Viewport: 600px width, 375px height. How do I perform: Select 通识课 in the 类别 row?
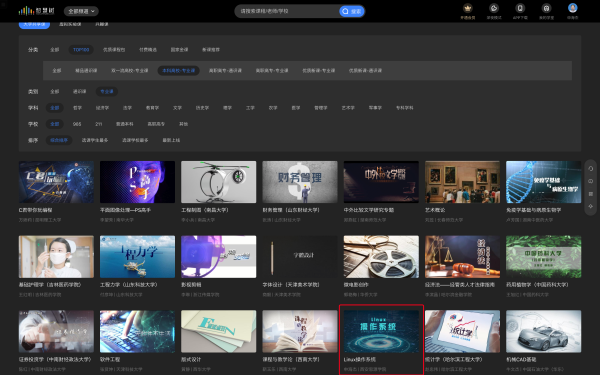click(x=80, y=91)
